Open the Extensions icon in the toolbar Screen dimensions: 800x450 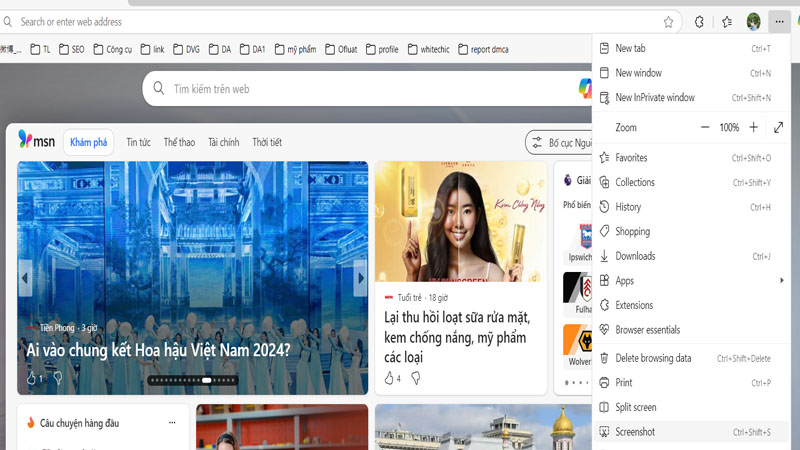point(699,22)
